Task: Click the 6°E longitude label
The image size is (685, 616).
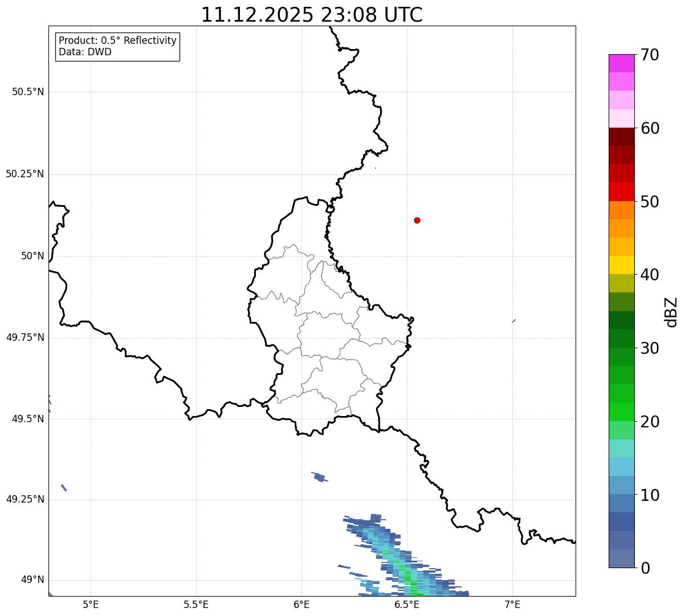Action: (x=301, y=604)
